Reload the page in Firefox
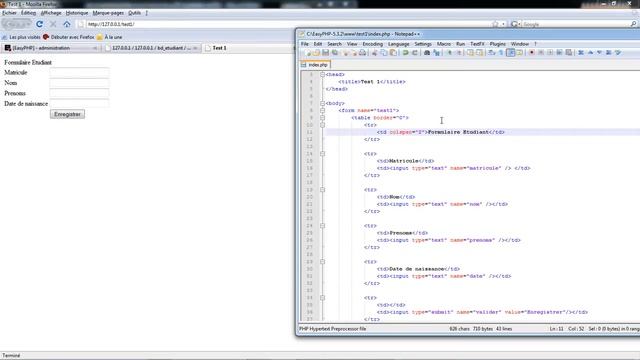This screenshot has height=360, width=640. click(x=40, y=24)
